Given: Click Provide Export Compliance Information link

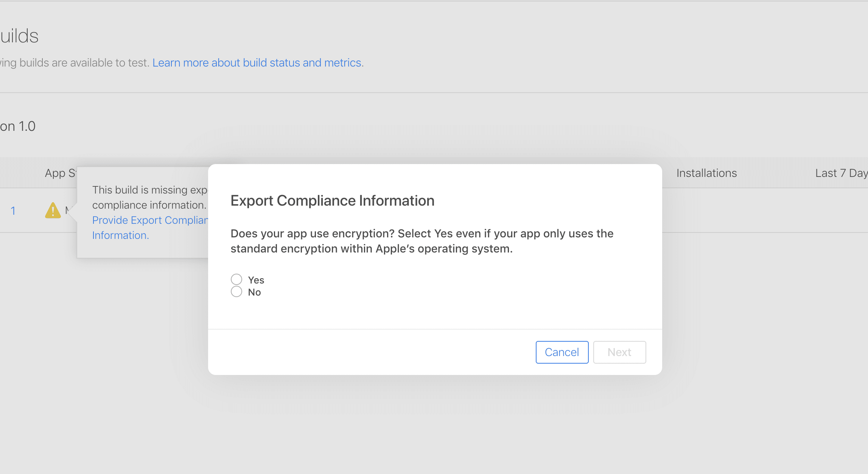Looking at the screenshot, I should pyautogui.click(x=150, y=220).
